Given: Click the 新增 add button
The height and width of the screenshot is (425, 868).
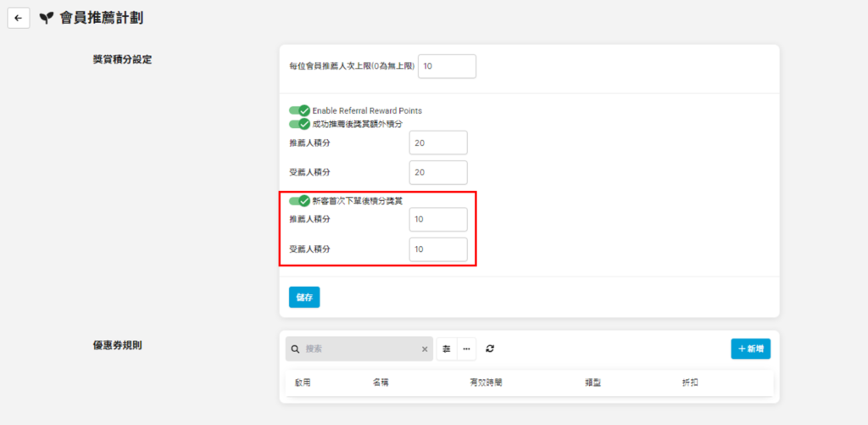Looking at the screenshot, I should (750, 349).
